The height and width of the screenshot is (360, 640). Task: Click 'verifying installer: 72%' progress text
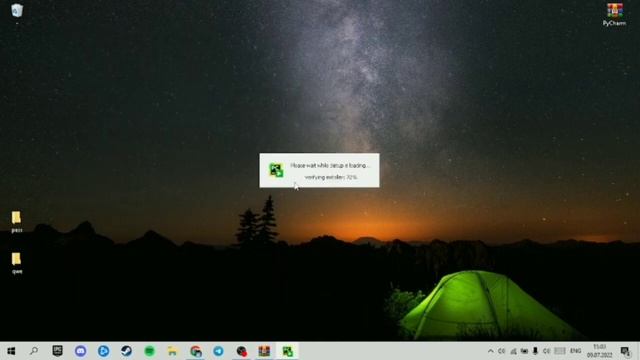(x=331, y=177)
